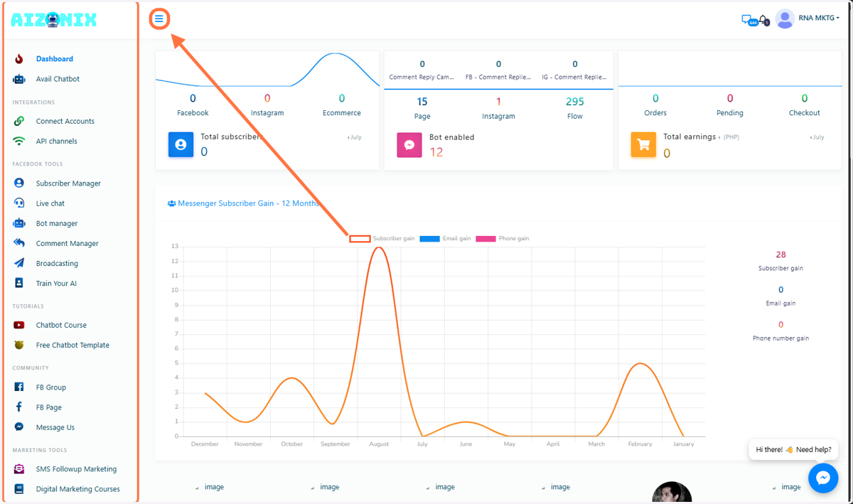
Task: Toggle Subscriber gain legend series
Action: 382,239
